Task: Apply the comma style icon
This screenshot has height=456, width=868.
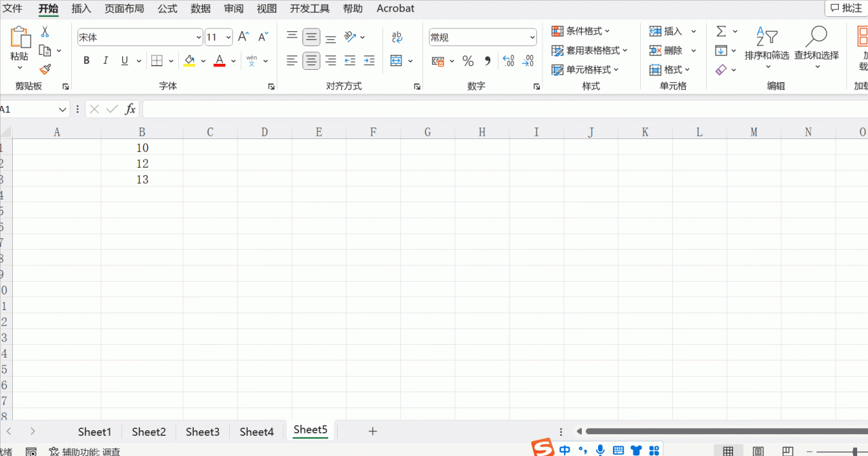Action: (487, 61)
